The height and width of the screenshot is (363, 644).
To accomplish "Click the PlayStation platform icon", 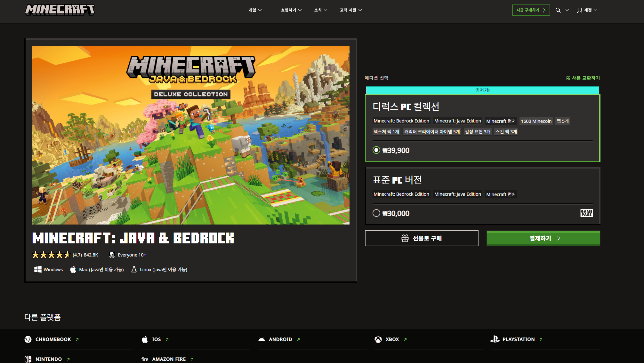I will (495, 339).
